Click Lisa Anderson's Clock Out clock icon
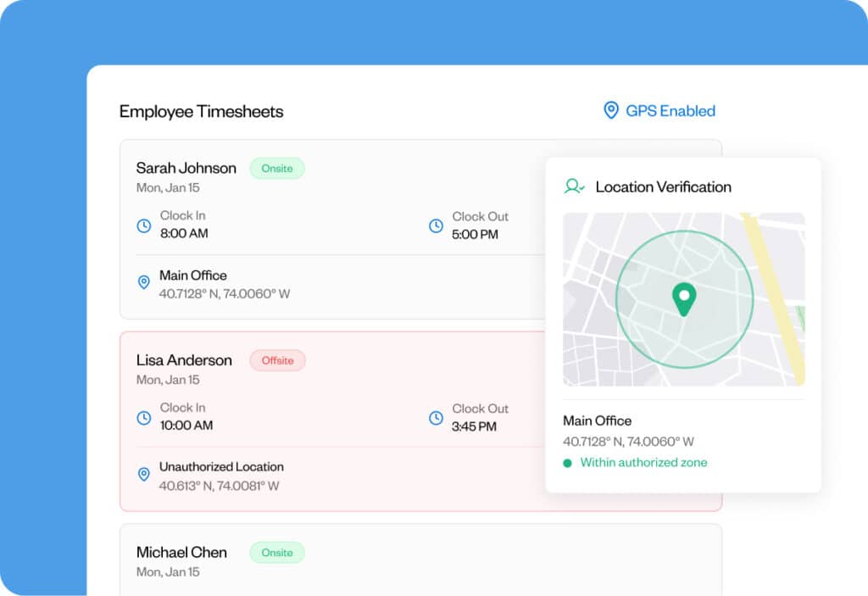Screen dimensions: 868x596 pyautogui.click(x=436, y=418)
